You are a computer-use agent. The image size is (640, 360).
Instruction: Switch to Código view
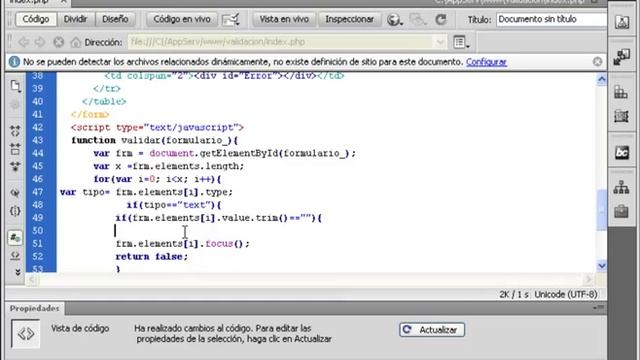[x=36, y=19]
